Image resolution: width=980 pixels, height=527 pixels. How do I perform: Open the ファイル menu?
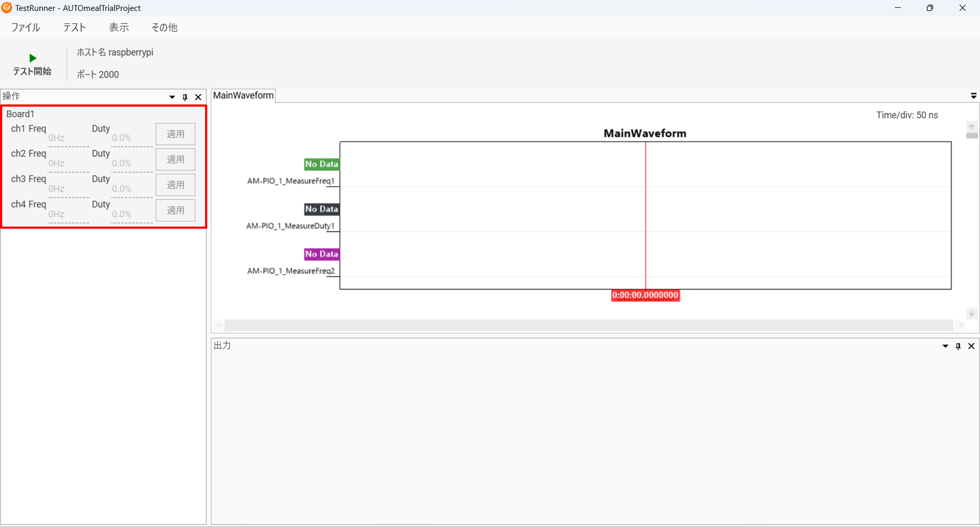[25, 27]
